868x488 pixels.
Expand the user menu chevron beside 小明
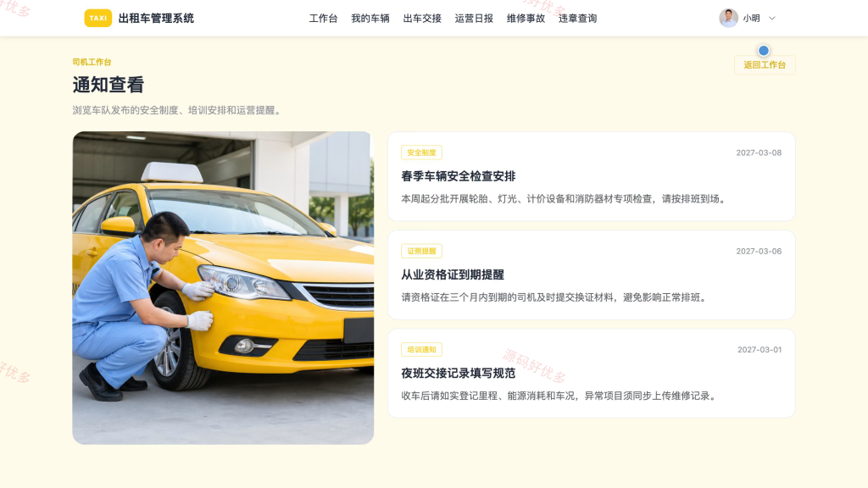click(x=772, y=19)
